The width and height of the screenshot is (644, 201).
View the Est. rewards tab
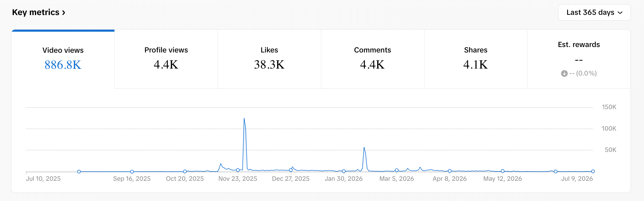coord(579,59)
